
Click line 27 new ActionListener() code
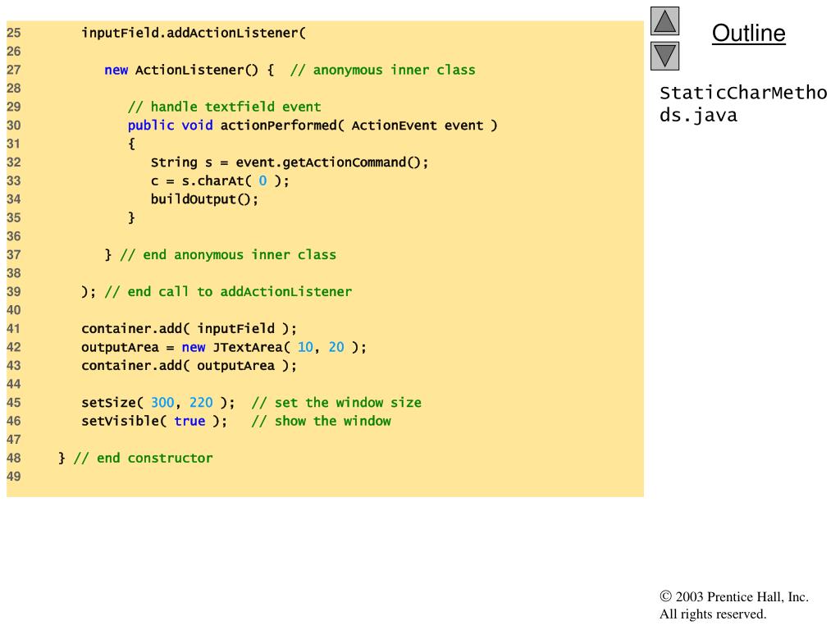coord(189,71)
